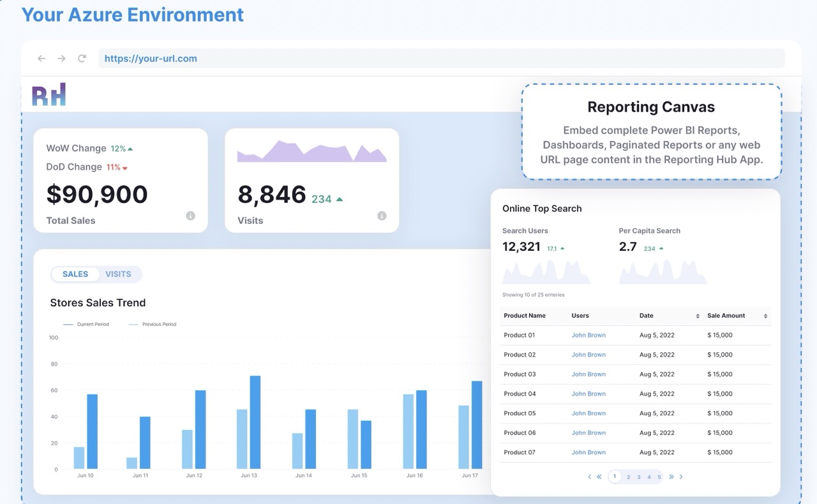This screenshot has height=504, width=817.
Task: Click the browser forward arrow
Action: [x=61, y=57]
